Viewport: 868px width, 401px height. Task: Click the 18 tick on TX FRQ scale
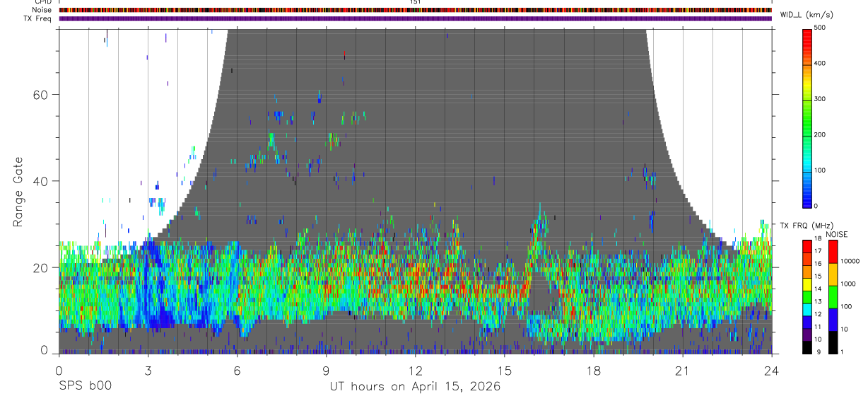[x=819, y=240]
